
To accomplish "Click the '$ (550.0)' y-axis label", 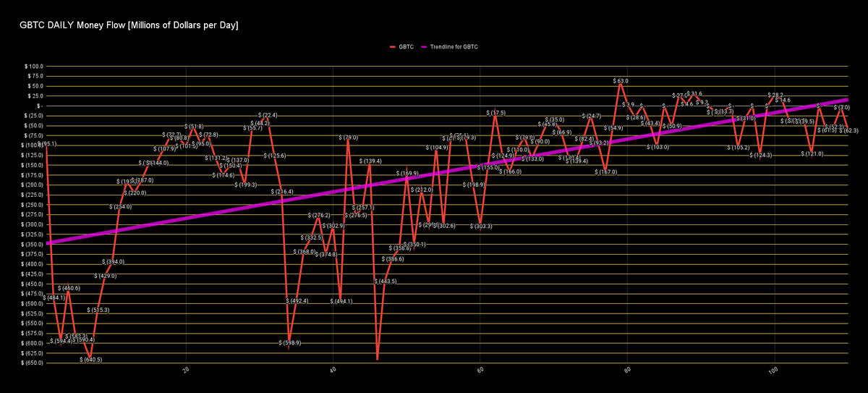I will [33, 324].
